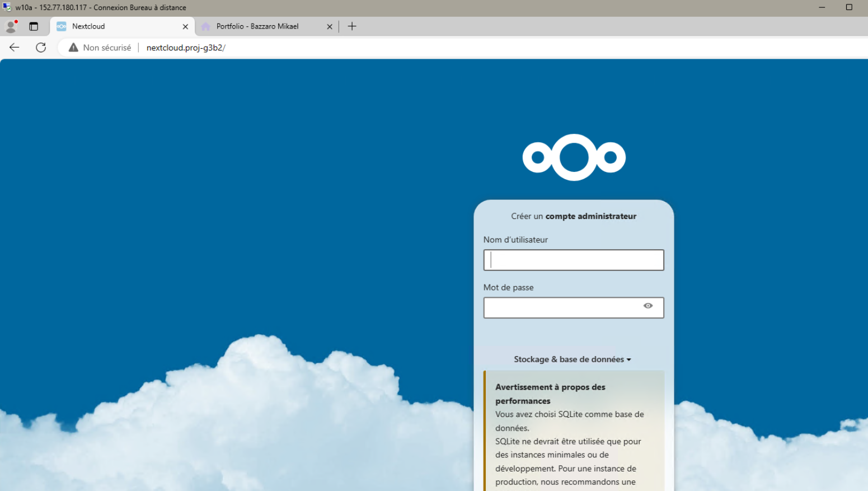This screenshot has height=491, width=868.
Task: Click the SQLite performance warning notice
Action: [x=574, y=434]
